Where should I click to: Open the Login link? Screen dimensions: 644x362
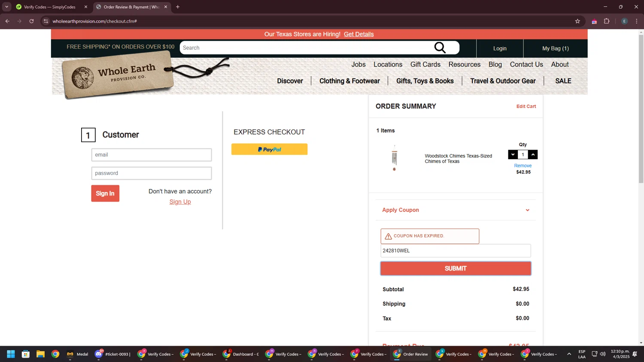[x=500, y=48]
